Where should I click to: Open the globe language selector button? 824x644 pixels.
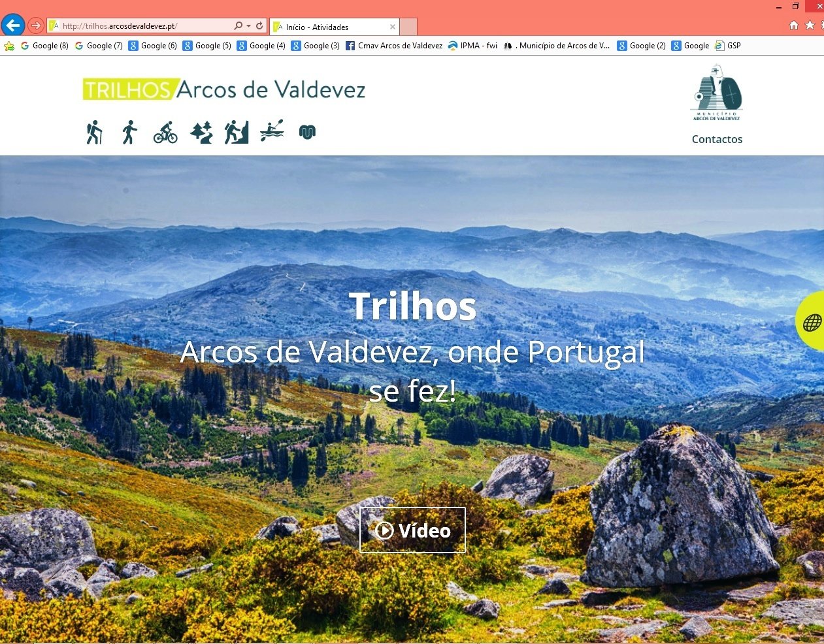point(811,321)
